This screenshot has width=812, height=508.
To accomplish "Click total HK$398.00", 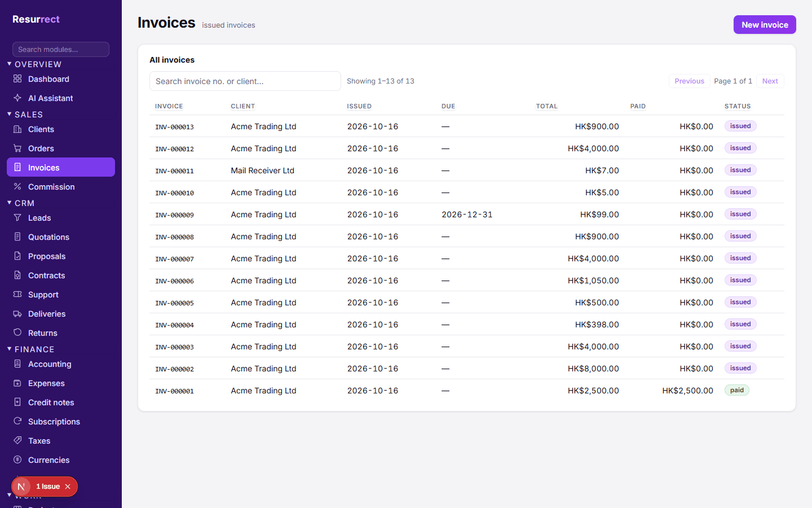I will (597, 325).
